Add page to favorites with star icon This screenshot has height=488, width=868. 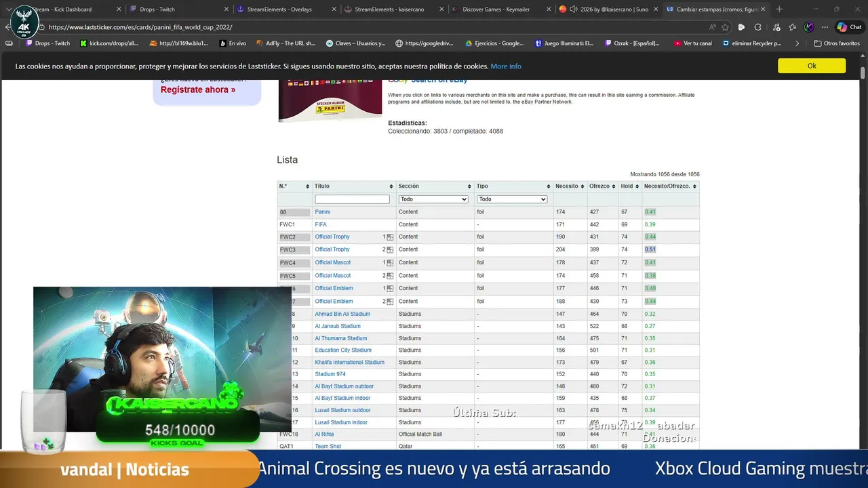pyautogui.click(x=726, y=27)
